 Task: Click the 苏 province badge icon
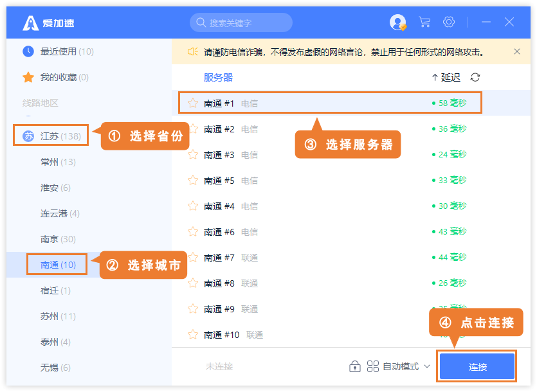point(28,136)
